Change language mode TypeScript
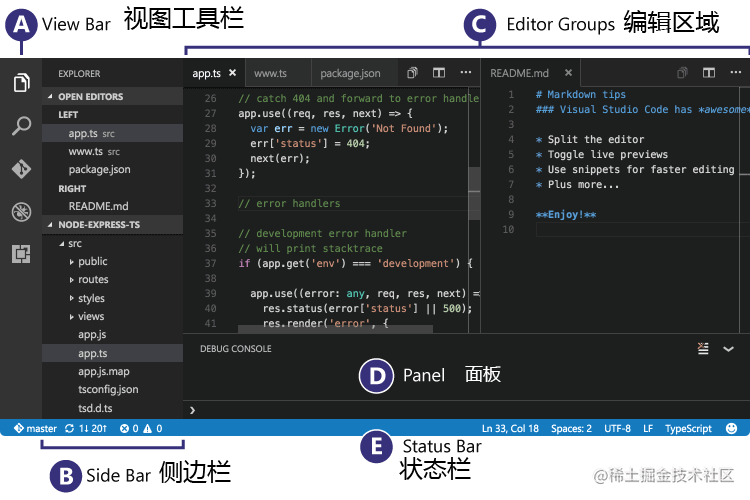This screenshot has height=500, width=750. (688, 428)
